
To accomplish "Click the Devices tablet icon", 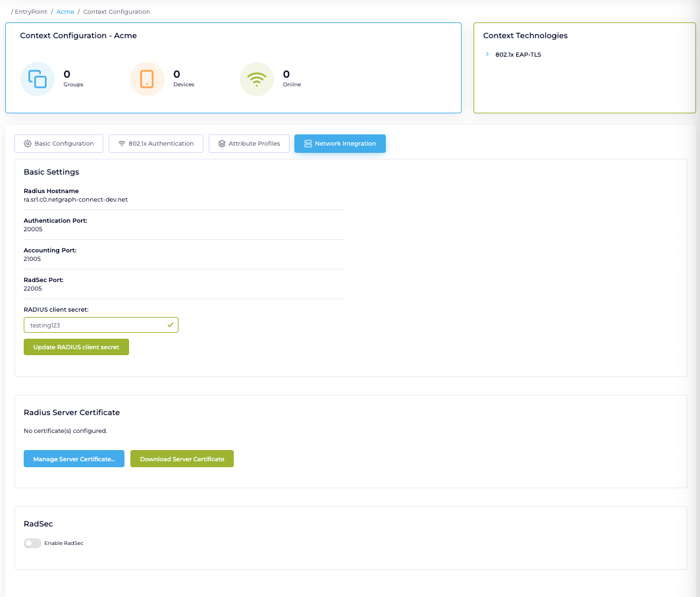I will (147, 79).
